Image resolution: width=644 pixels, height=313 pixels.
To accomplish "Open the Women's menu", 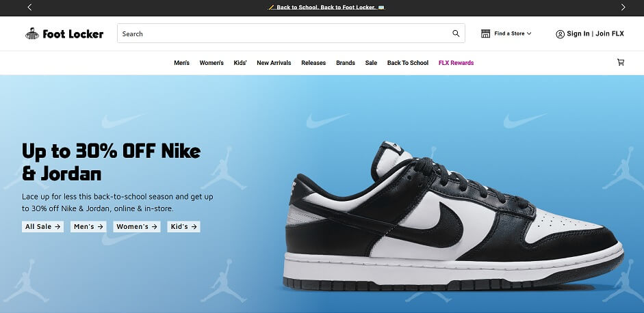I will click(211, 63).
